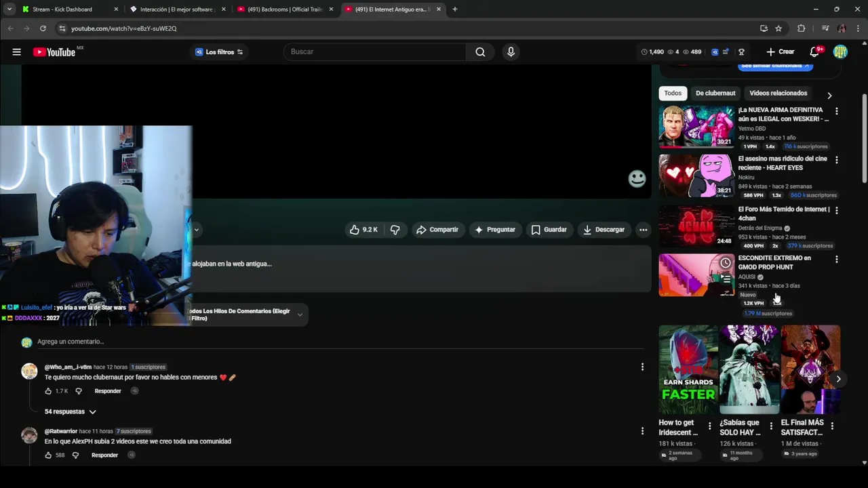The width and height of the screenshot is (868, 488).
Task: Click the blue IQ extension icon near the trophy
Action: [715, 52]
